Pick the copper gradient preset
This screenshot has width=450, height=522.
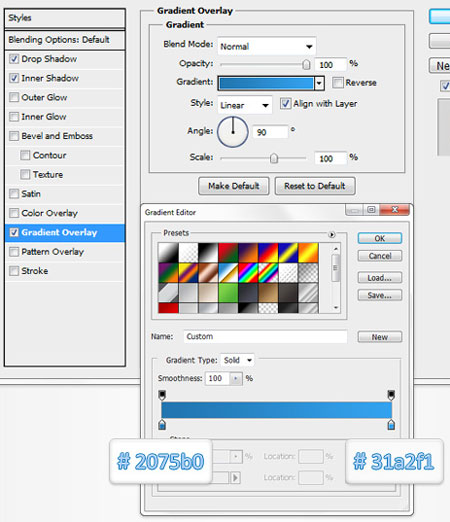coord(208,273)
